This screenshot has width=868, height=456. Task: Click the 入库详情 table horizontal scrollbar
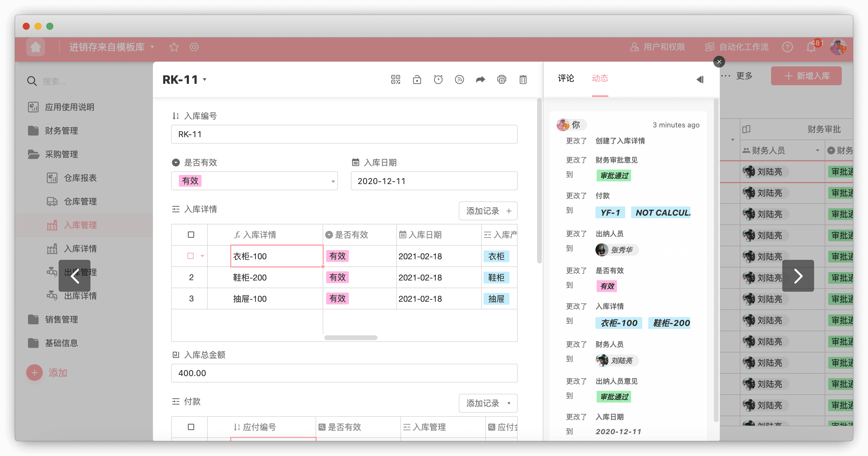point(350,338)
